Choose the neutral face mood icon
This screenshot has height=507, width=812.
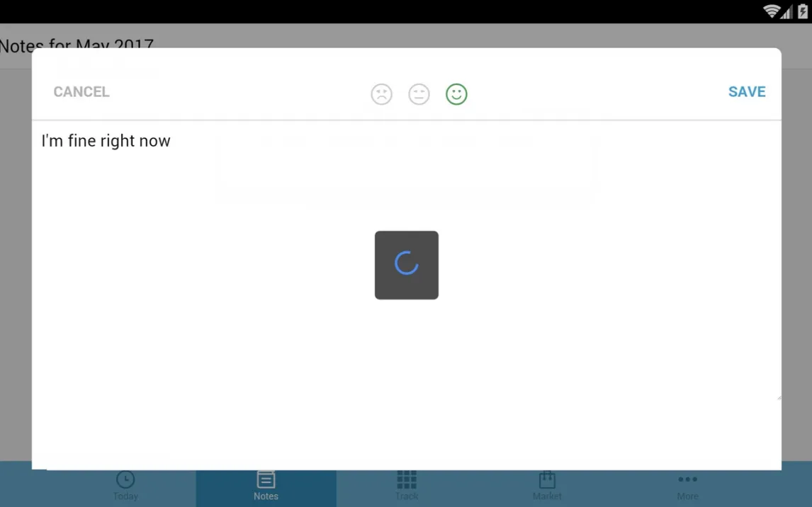click(419, 94)
